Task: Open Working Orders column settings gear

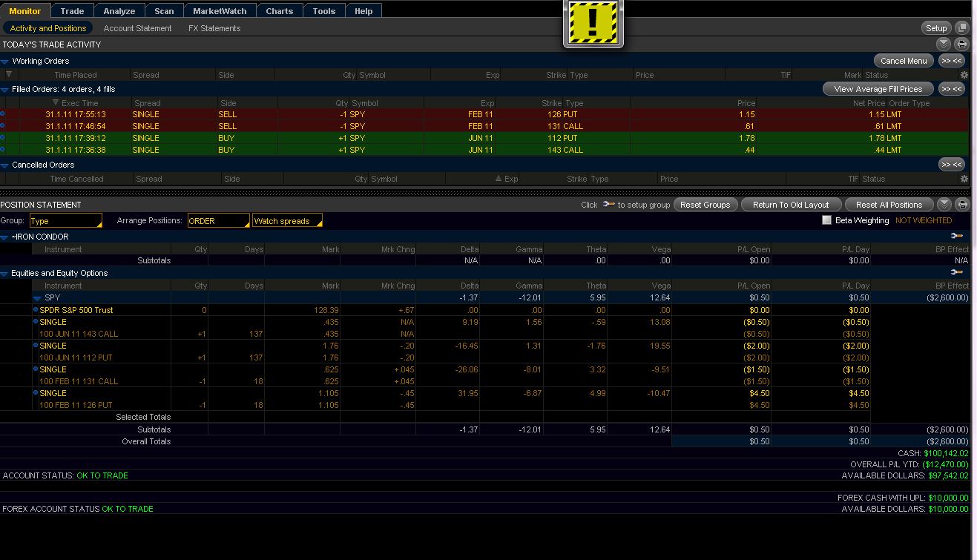Action: (x=964, y=75)
